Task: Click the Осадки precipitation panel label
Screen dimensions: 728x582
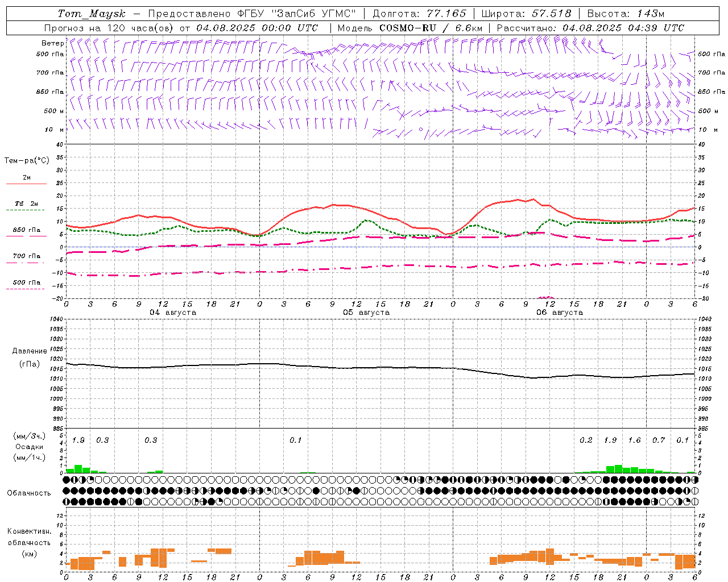Action: pos(30,447)
